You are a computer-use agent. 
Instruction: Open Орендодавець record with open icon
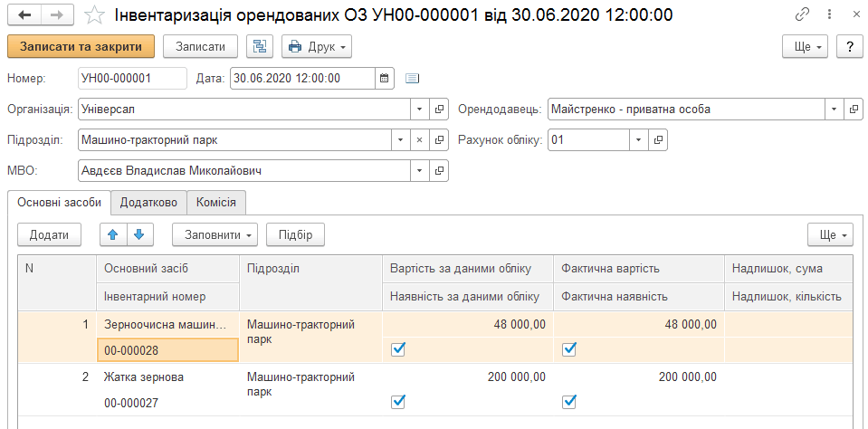tap(853, 109)
